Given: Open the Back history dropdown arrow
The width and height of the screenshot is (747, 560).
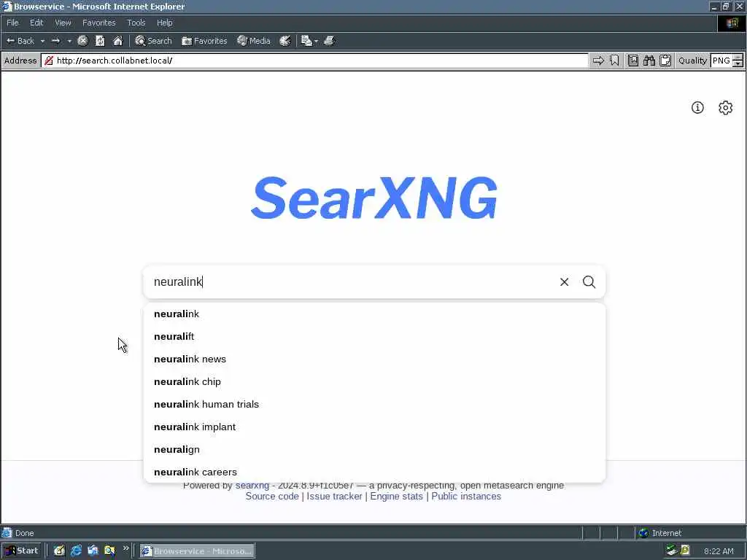Looking at the screenshot, I should [x=42, y=41].
